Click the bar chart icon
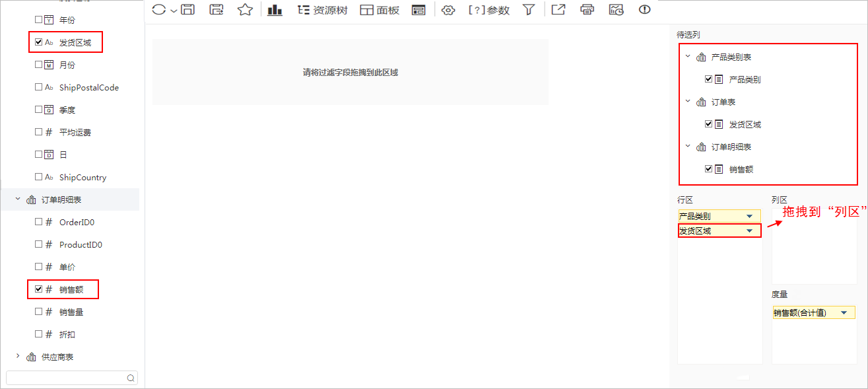 pyautogui.click(x=275, y=9)
